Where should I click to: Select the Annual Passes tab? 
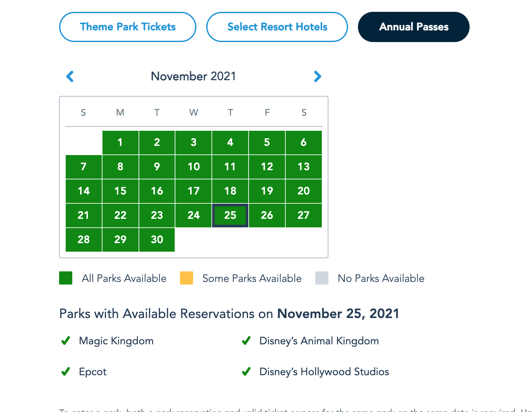[413, 27]
